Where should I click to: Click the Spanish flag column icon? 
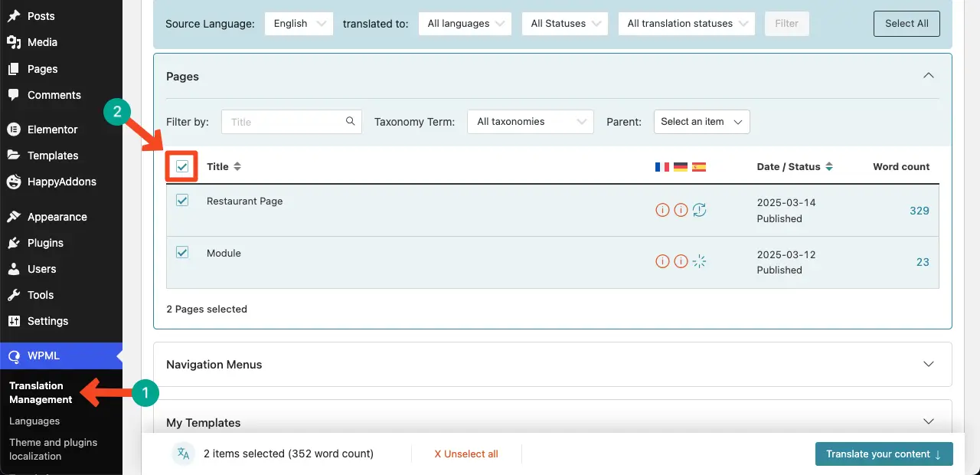pyautogui.click(x=699, y=167)
